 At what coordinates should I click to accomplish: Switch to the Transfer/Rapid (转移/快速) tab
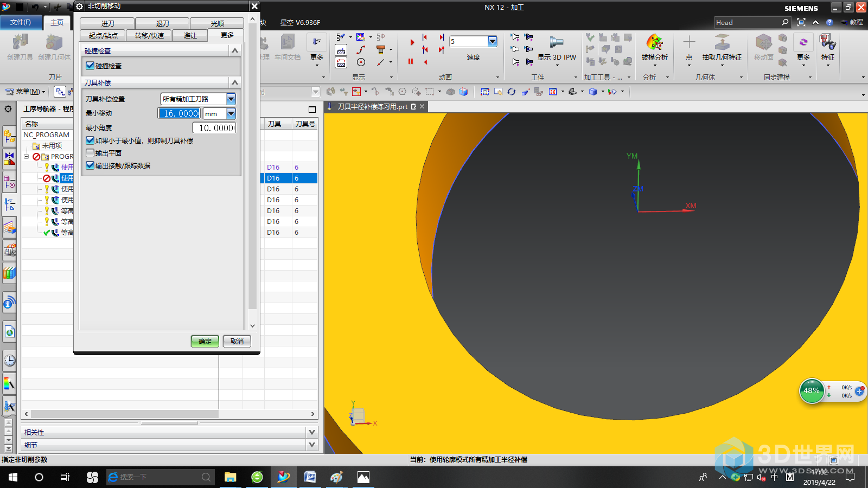(149, 35)
